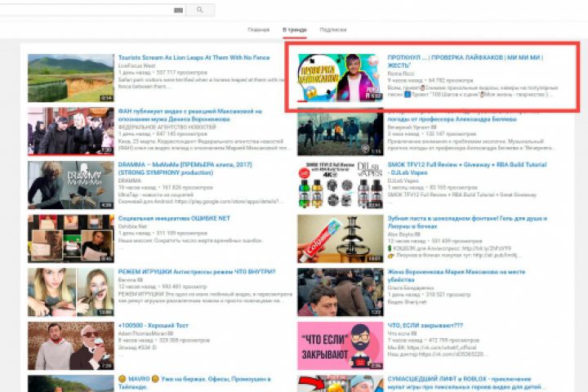Open ФЕДЕРАЛЬНОЕ АГЕНТСТВО НОВОСТЕЙ channel link
The height and width of the screenshot is (392, 588).
click(x=167, y=127)
